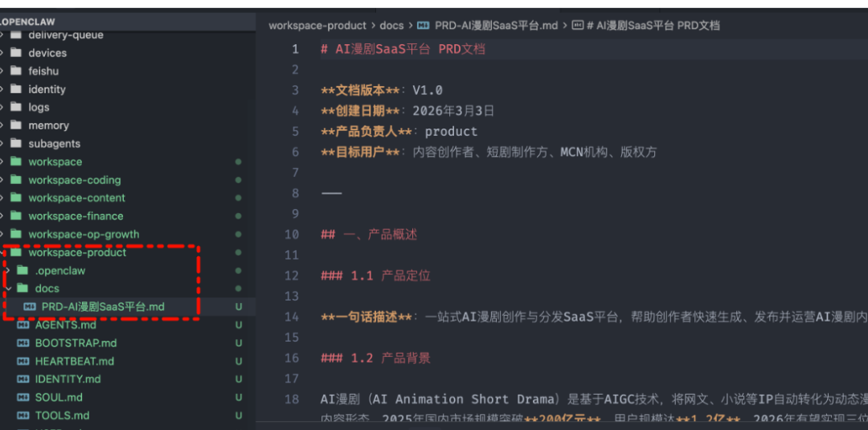Viewport: 868px width, 430px height.
Task: Click the heading breadcrumb AI漫剧SaaS平台 PRD文档
Action: coord(653,26)
